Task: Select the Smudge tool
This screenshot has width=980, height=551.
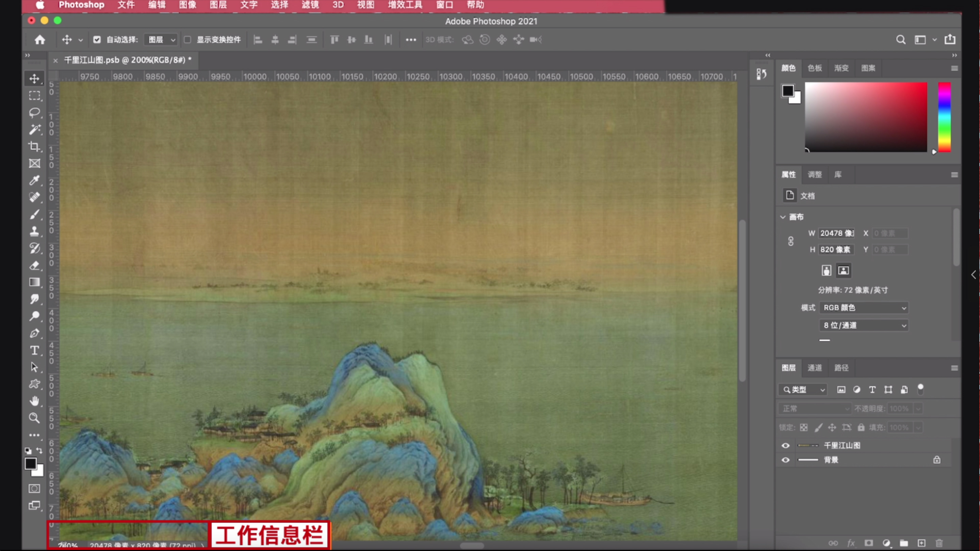Action: (35, 299)
